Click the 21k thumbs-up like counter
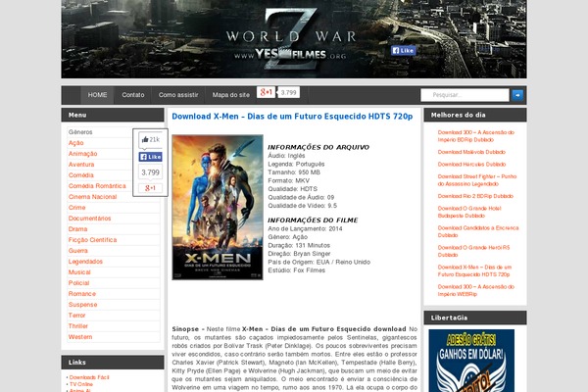This screenshot has width=588, height=392. pos(150,139)
